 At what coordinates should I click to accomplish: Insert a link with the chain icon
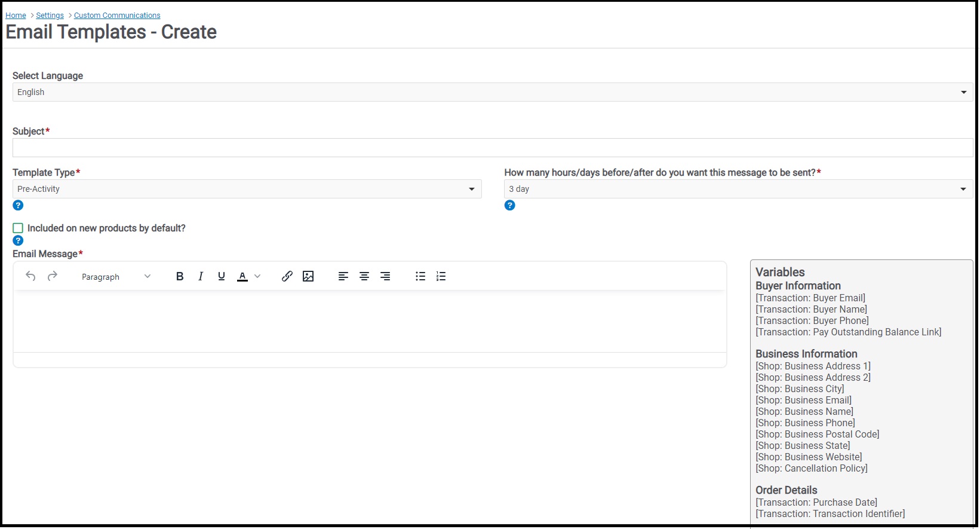(287, 276)
